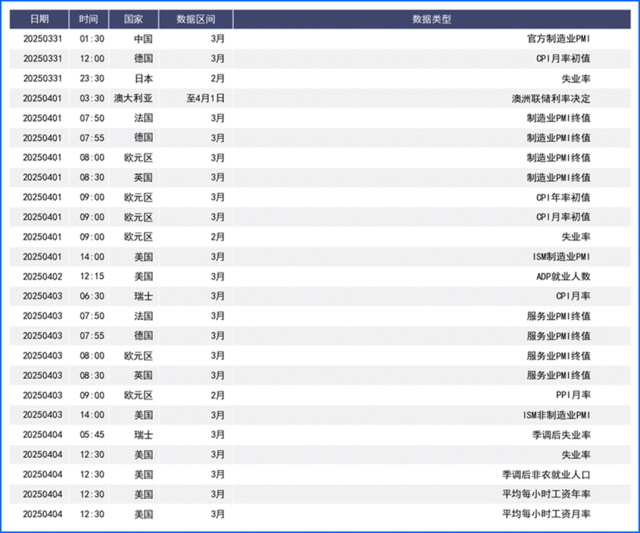Select the 20250402 date cell
Viewport: 640px width, 533px height.
42,276
